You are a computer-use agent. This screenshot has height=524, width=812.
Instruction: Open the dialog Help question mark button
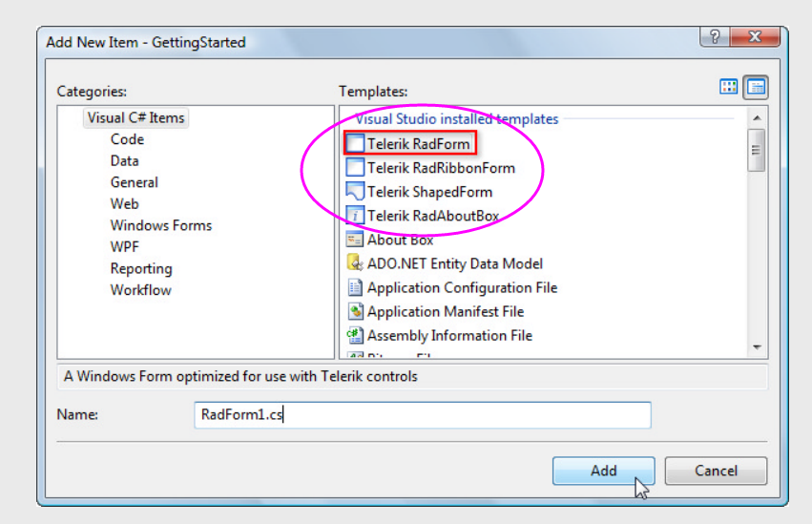click(715, 37)
